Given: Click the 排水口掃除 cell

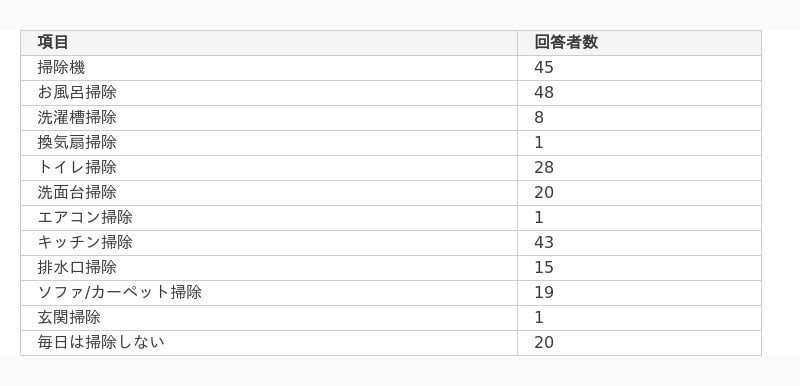Looking at the screenshot, I should pyautogui.click(x=269, y=268).
